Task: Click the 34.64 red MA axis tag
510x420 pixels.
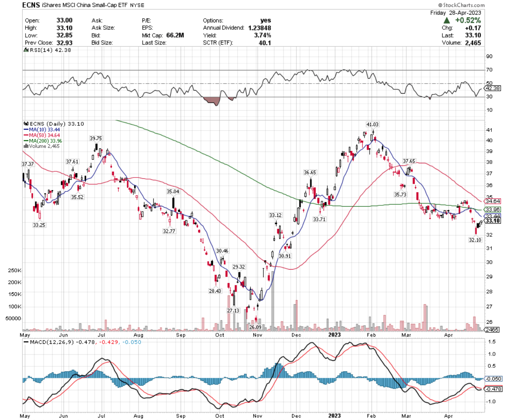Action: (x=493, y=201)
